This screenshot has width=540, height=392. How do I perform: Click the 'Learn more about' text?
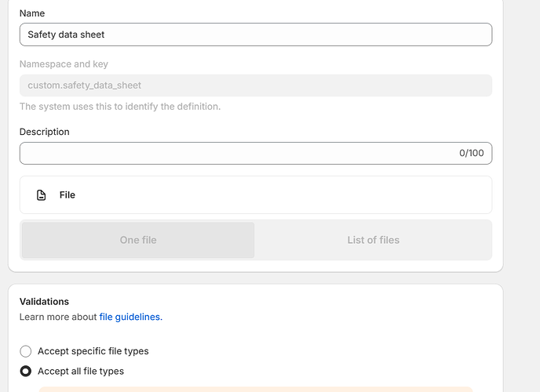tap(59, 318)
